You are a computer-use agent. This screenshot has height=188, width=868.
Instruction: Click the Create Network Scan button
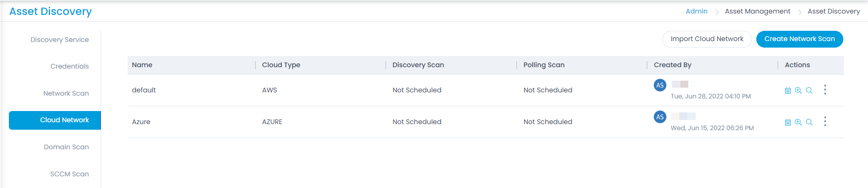coord(800,39)
